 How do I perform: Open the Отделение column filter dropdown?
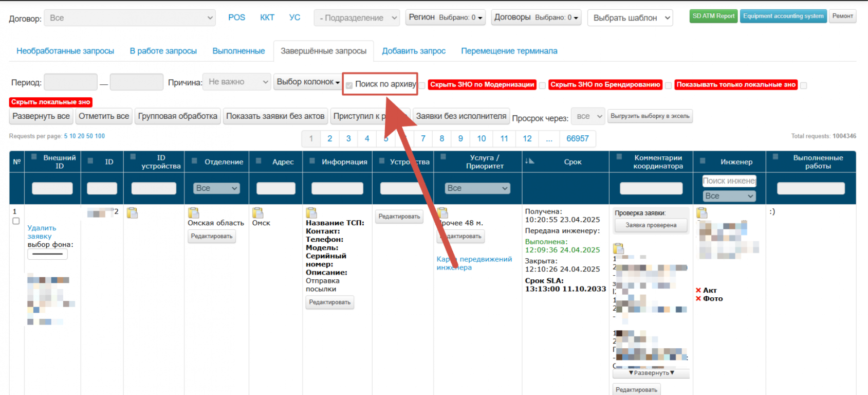(216, 188)
